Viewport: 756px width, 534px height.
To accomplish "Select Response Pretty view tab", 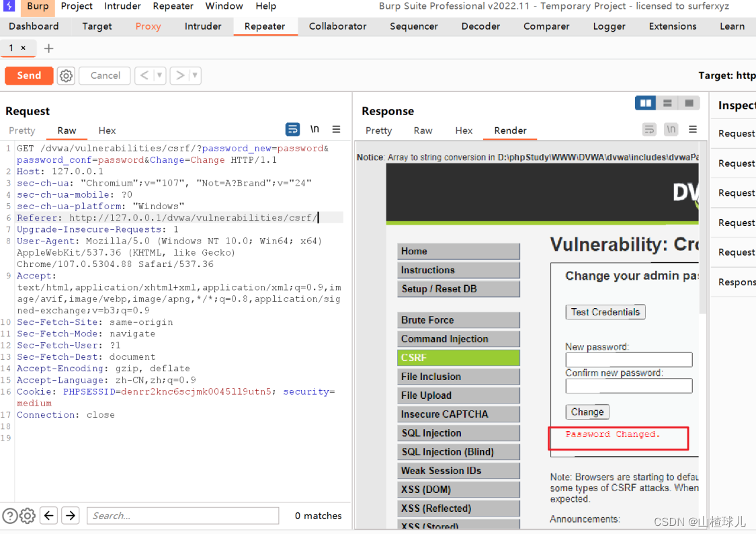I will click(x=378, y=130).
